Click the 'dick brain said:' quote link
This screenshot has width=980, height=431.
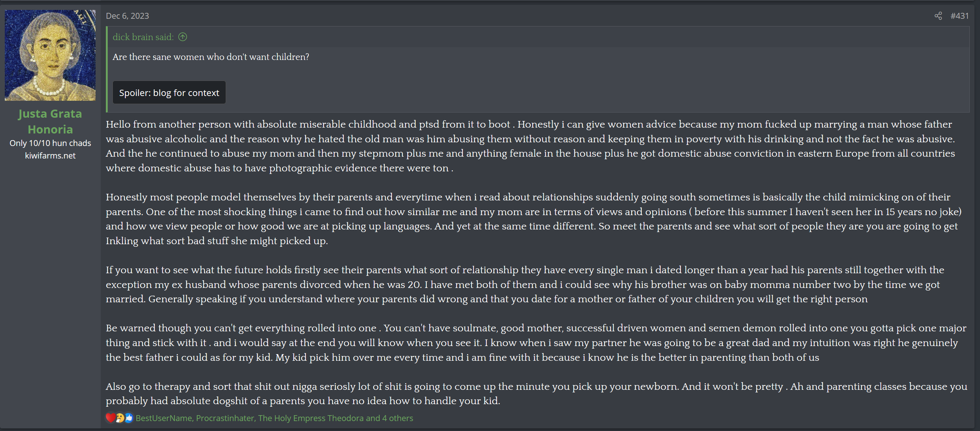click(x=143, y=37)
